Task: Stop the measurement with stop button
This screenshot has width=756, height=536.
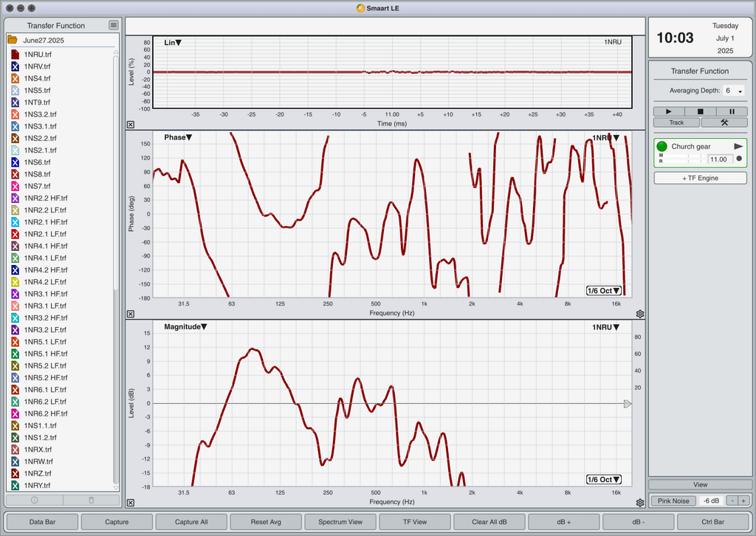Action: coord(700,111)
